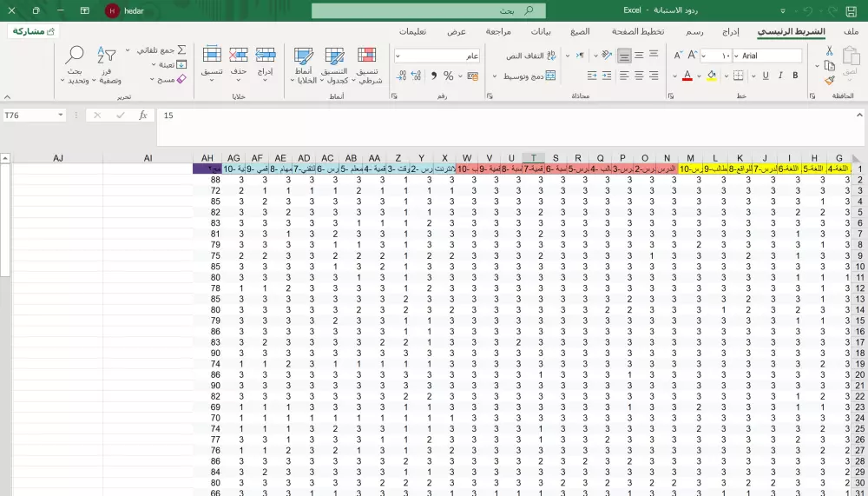Toggle Merge & Center (دمج وتوسيط)
868x496 pixels.
tap(529, 76)
